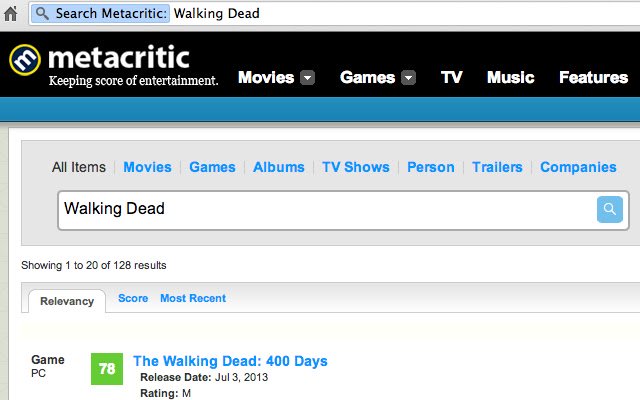Click the green 78 score badge
The height and width of the screenshot is (400, 640).
107,369
